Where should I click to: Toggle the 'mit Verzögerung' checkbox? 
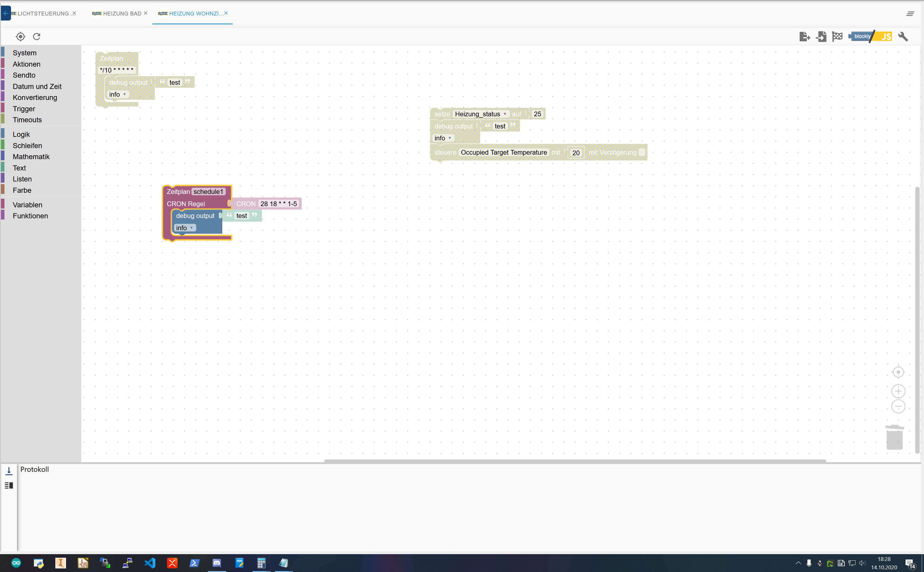click(642, 152)
